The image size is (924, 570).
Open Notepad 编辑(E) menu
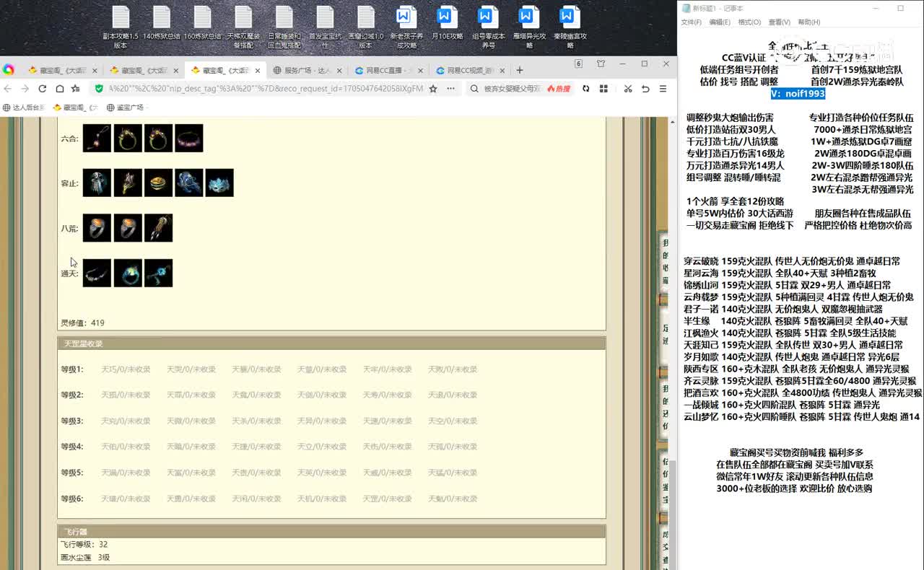(720, 22)
